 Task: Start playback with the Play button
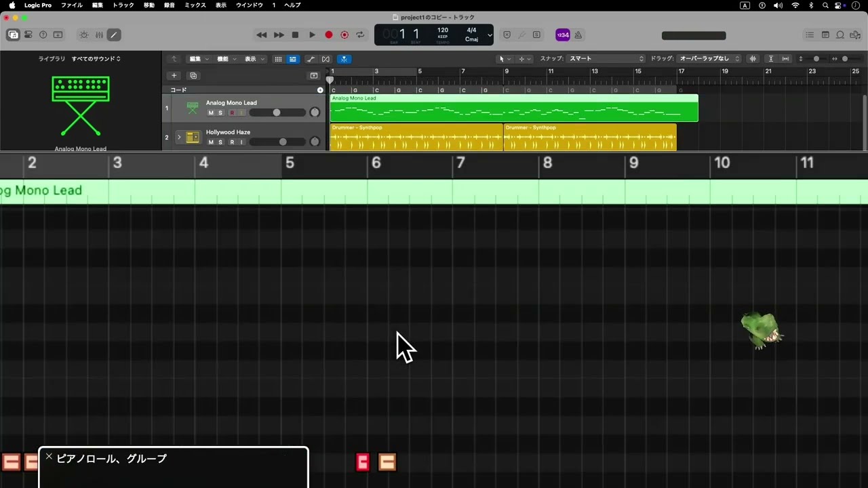pos(312,35)
